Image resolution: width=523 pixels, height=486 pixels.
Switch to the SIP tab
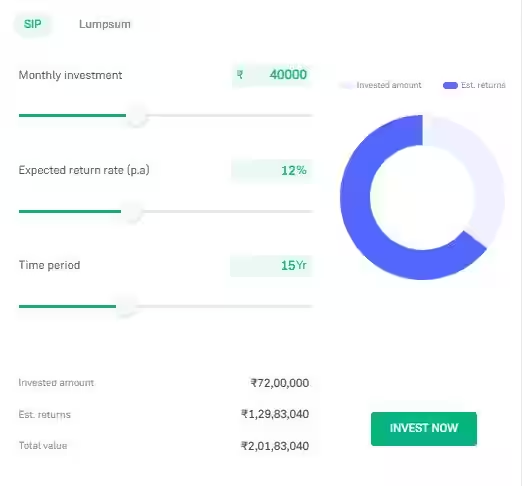point(33,24)
